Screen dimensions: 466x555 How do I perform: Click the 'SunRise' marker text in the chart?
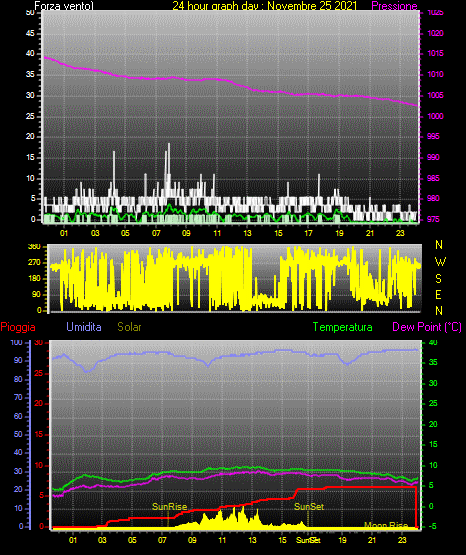(x=169, y=507)
